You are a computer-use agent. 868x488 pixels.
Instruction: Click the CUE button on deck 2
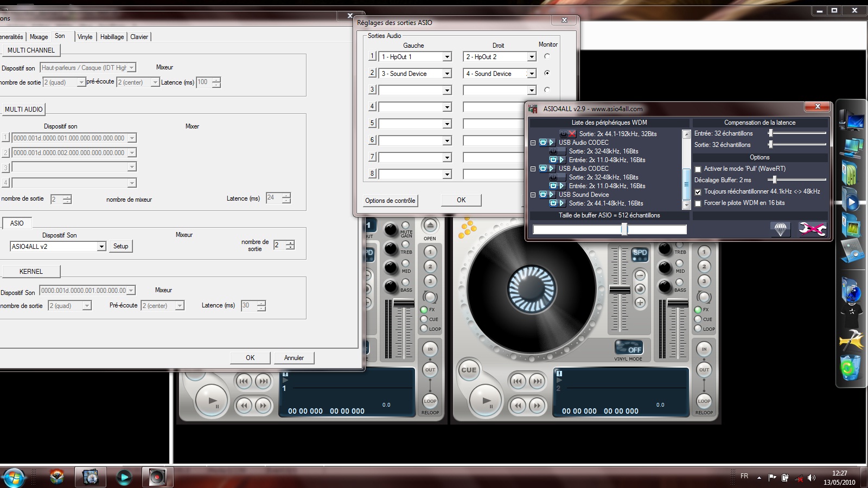coord(469,370)
